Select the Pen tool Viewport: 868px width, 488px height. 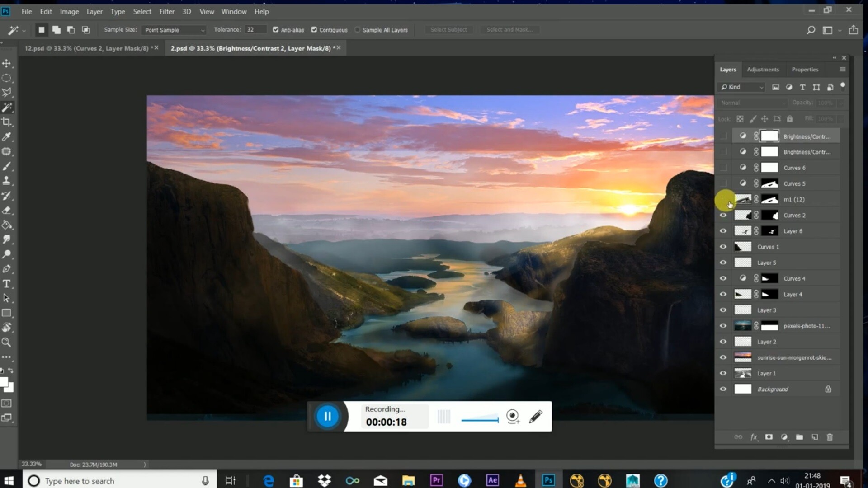(x=7, y=269)
